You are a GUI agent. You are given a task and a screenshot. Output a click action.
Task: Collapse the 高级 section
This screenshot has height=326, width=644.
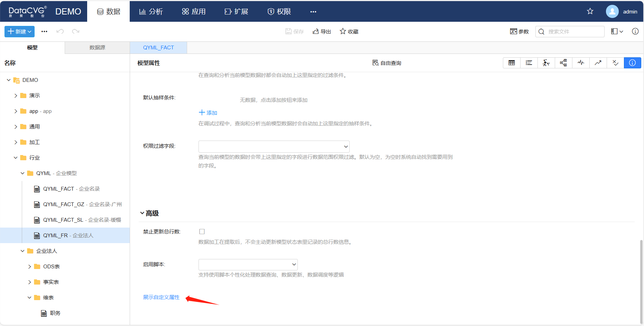click(142, 213)
